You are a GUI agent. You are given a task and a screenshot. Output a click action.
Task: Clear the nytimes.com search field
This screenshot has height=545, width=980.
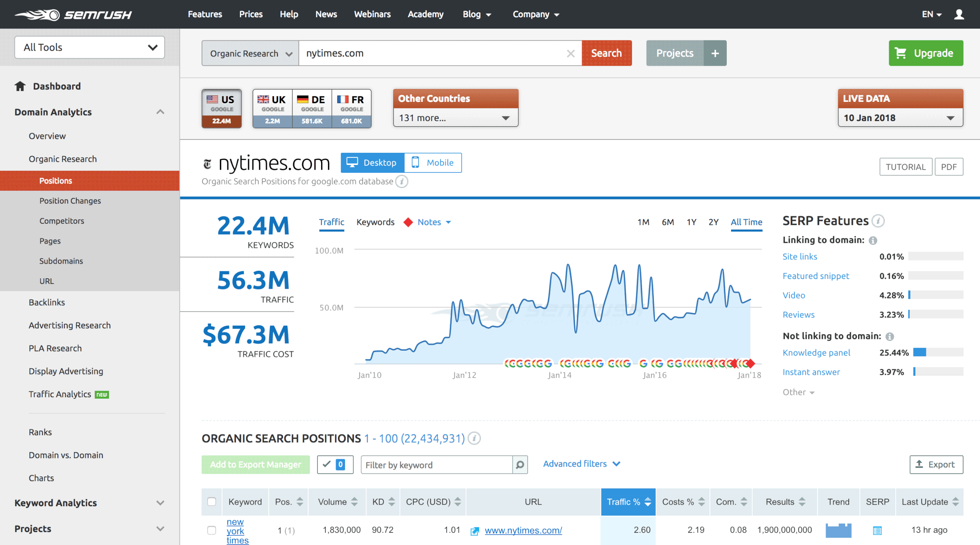pyautogui.click(x=570, y=53)
